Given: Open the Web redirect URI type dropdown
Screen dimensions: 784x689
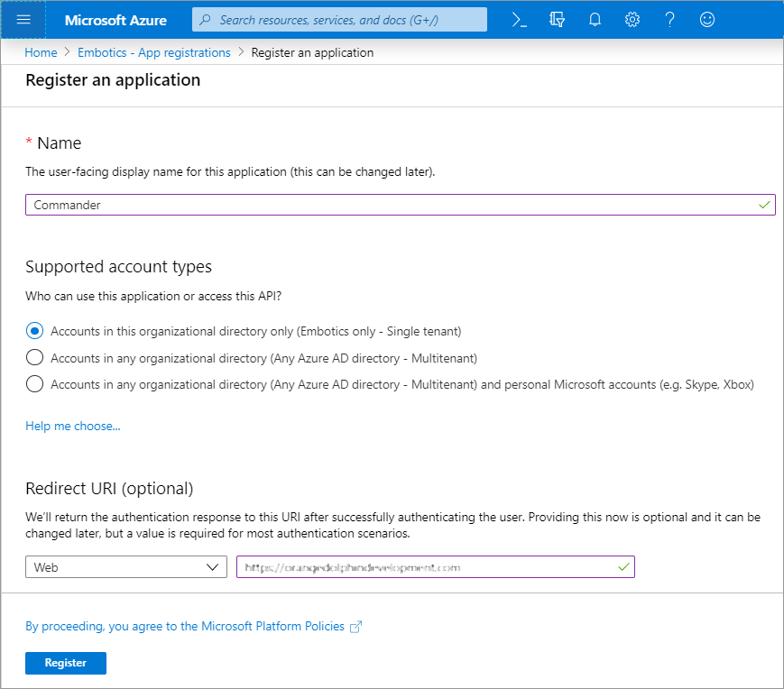Looking at the screenshot, I should pyautogui.click(x=126, y=567).
